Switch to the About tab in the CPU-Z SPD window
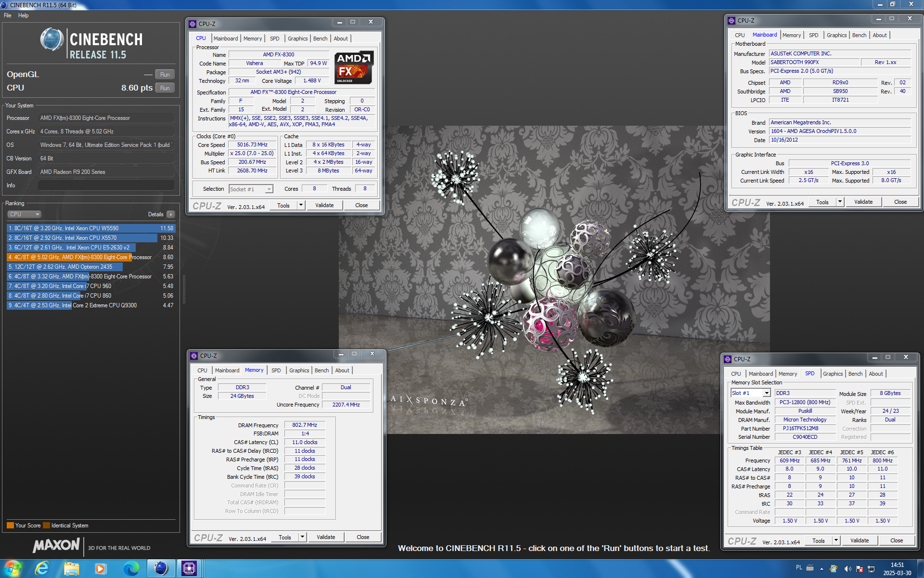The image size is (924, 578). click(876, 374)
